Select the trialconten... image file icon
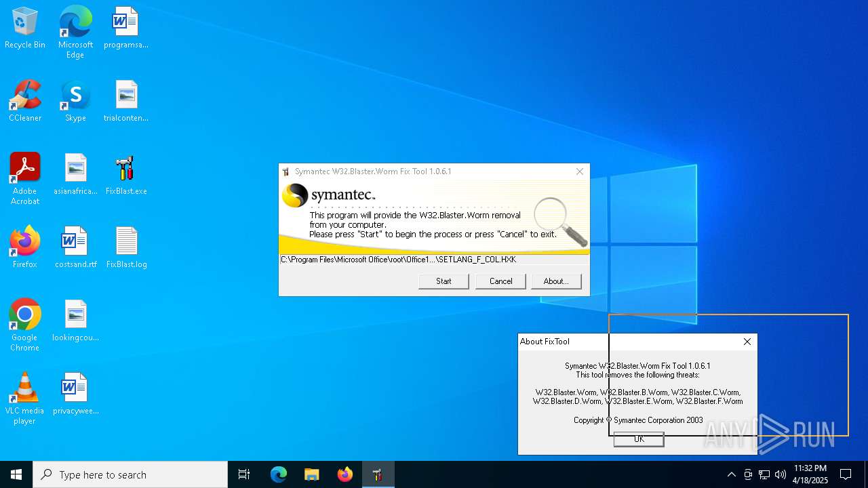 click(x=126, y=102)
